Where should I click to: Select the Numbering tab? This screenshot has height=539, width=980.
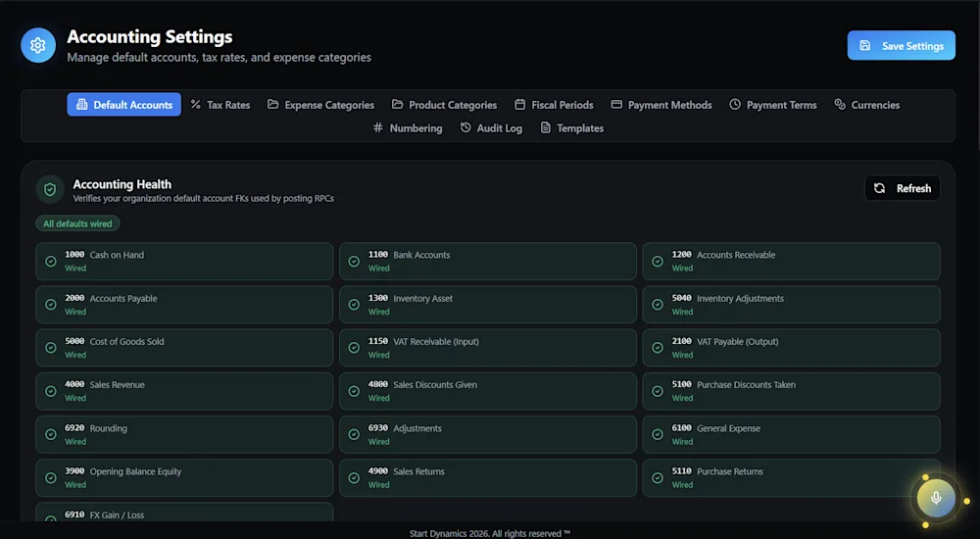pos(408,127)
